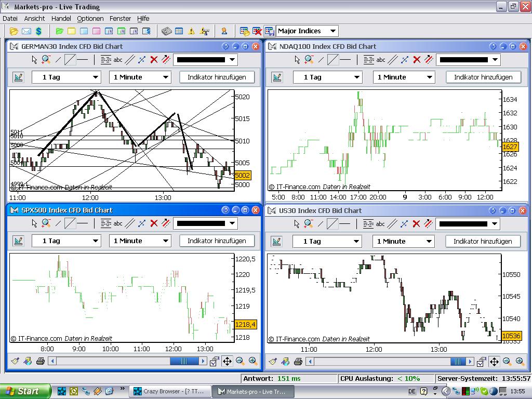Click the SPX500 chart horizontal scrollbar thumb
Image resolution: width=532 pixels, height=399 pixels.
(x=184, y=361)
